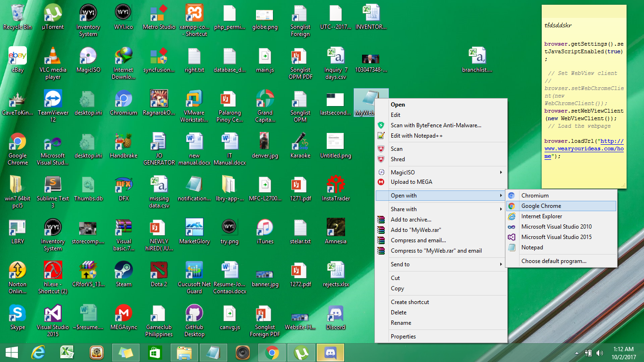Select the win7 64bit pcl5 folder
The image size is (644, 362).
tap(17, 192)
